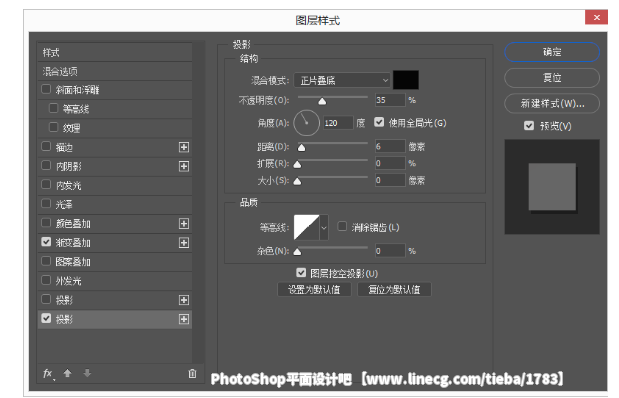Click the 设置为默认值 button

(314, 289)
